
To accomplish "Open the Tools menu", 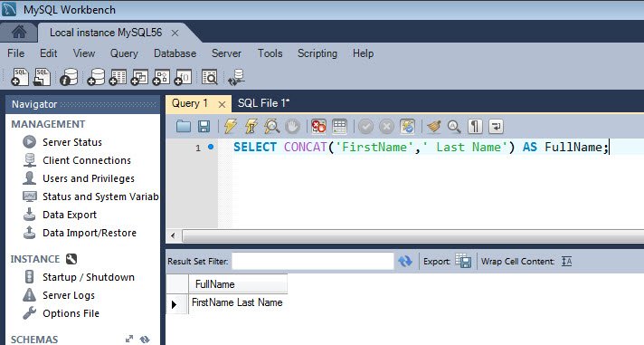I will (x=270, y=53).
